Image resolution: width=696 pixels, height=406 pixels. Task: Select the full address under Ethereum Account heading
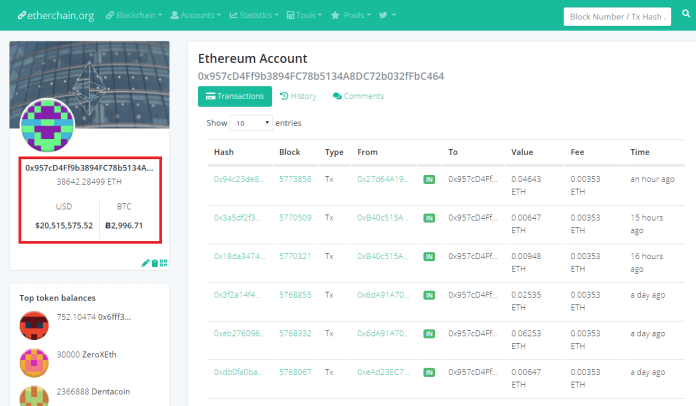pyautogui.click(x=321, y=76)
